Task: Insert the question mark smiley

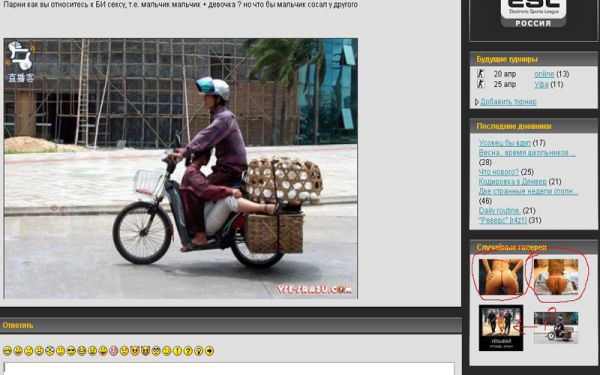Action: tap(188, 351)
